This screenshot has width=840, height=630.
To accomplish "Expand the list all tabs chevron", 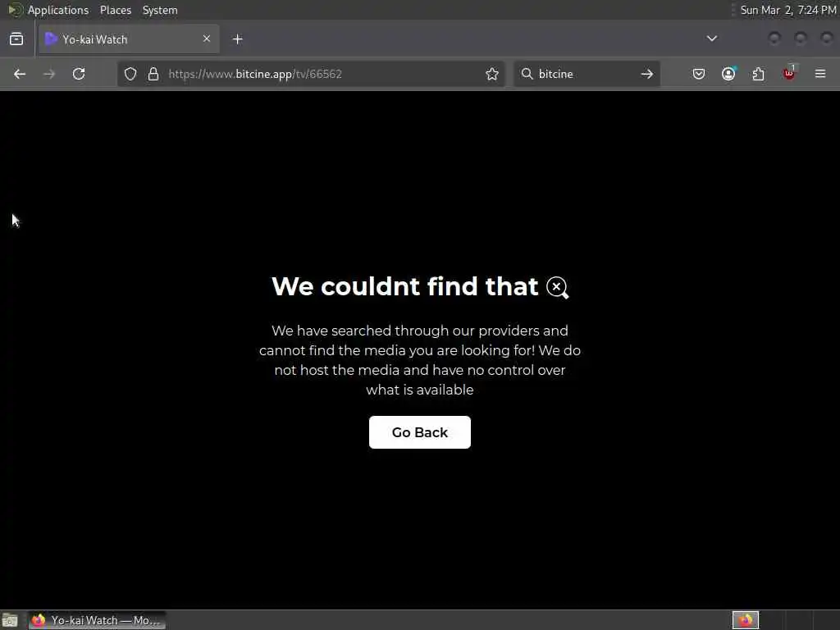I will (x=712, y=39).
